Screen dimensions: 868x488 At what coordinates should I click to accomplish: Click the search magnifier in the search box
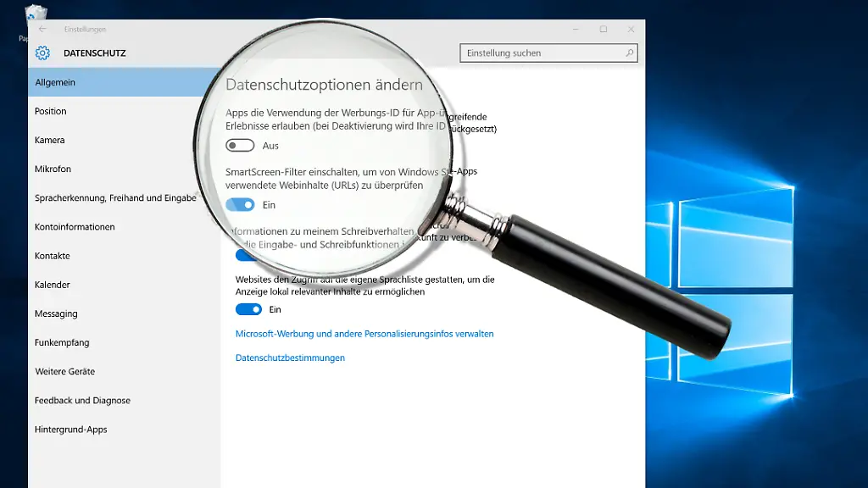click(x=629, y=53)
